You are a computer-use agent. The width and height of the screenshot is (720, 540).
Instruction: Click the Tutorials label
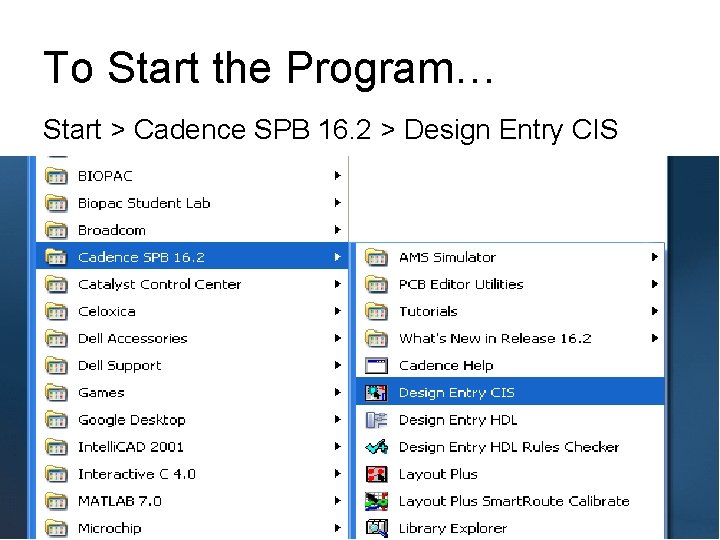pyautogui.click(x=428, y=311)
